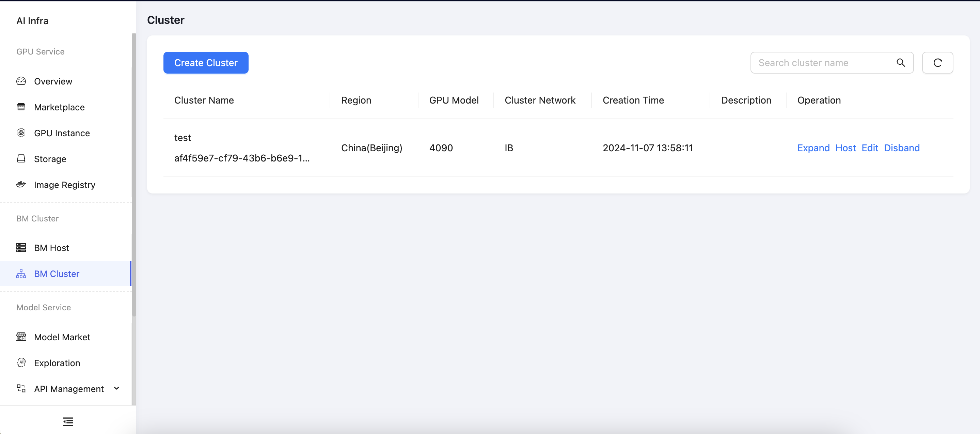
Task: Click the creation time 2024-11-07 13:58:11
Action: click(x=648, y=148)
